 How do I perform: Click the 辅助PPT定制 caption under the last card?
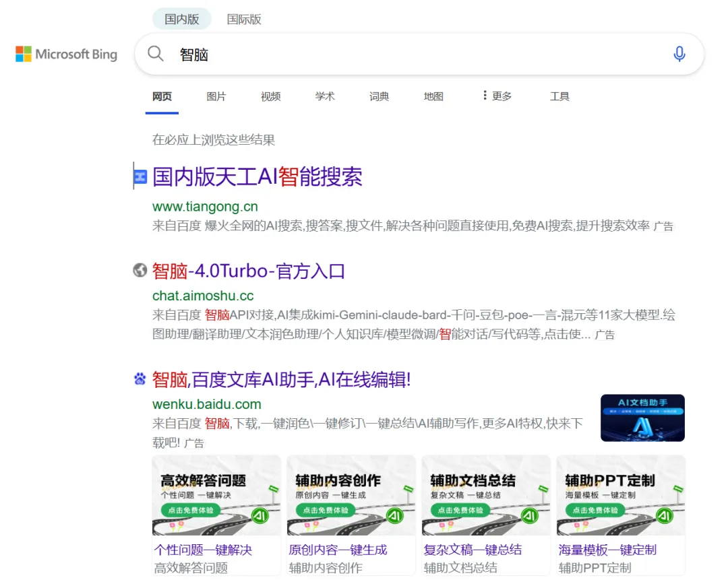click(x=595, y=568)
